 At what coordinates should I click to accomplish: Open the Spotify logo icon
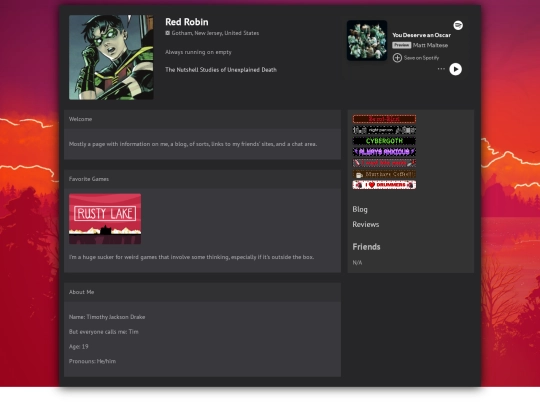458,25
